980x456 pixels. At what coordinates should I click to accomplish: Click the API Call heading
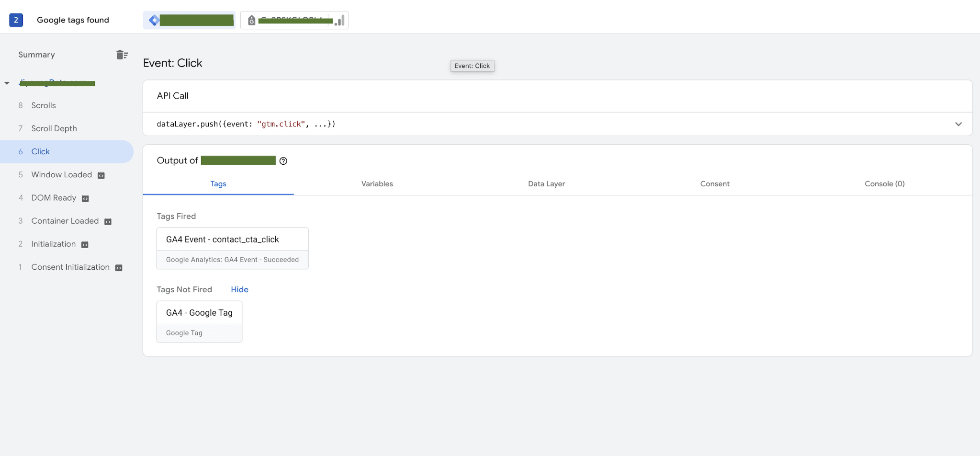point(173,96)
